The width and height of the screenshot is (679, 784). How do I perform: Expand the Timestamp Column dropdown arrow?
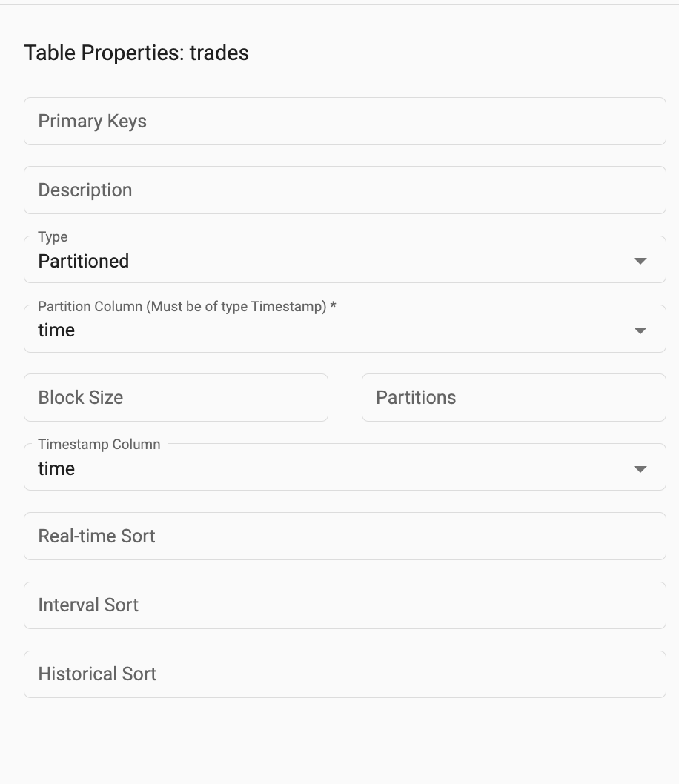point(640,469)
